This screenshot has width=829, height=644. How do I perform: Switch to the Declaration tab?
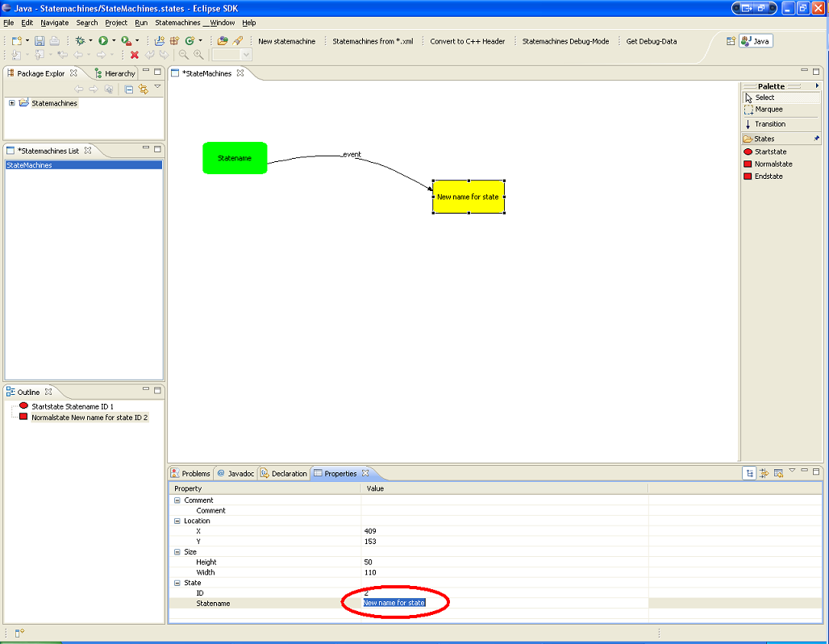pos(284,473)
